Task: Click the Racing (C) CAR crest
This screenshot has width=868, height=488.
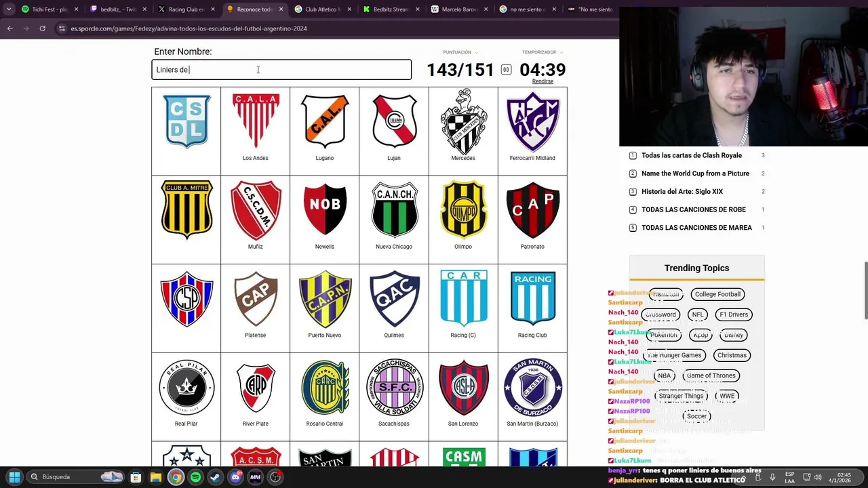Action: pos(463,298)
